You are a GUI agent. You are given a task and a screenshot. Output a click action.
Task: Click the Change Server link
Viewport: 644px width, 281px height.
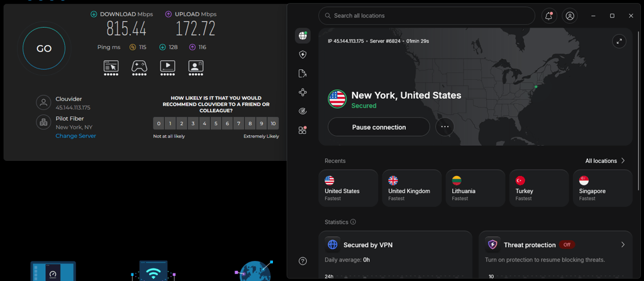pos(75,136)
